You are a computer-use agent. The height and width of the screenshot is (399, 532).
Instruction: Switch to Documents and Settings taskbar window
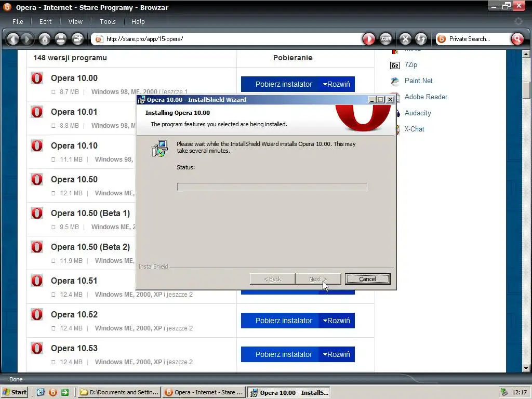119,392
